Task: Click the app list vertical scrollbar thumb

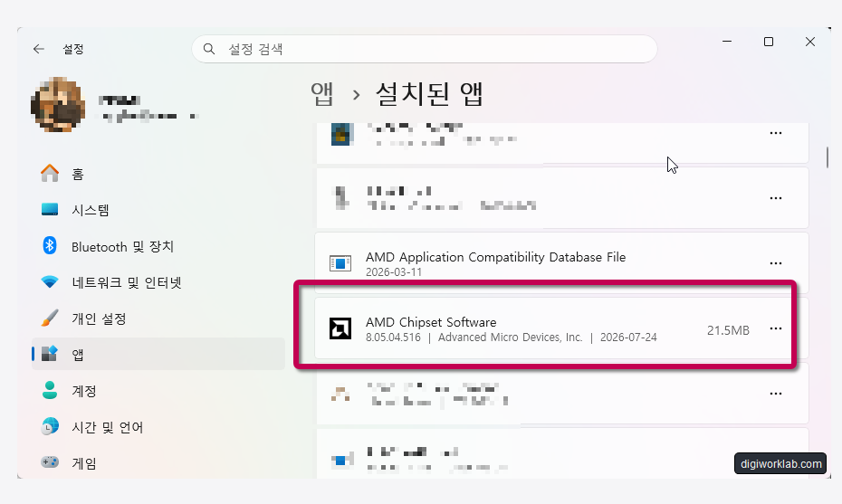Action: [828, 157]
